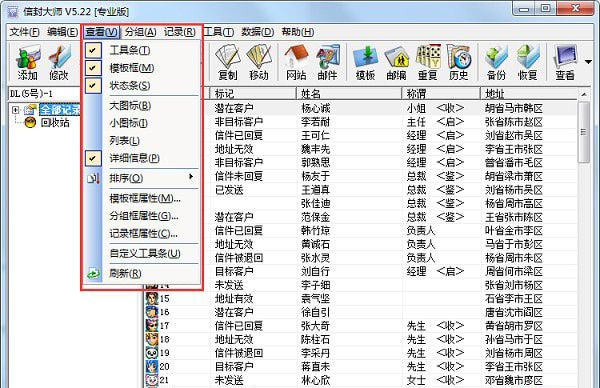
Task: Click the 移动 (Move) toolbar icon
Action: tap(259, 62)
